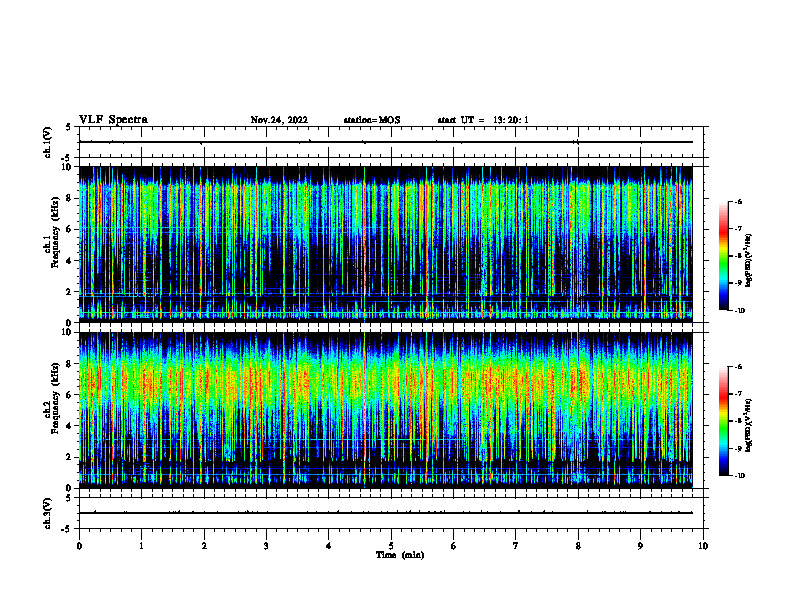Viewport: 792px width, 612px height.
Task: Click time axis tick label "8"
Action: 578,546
